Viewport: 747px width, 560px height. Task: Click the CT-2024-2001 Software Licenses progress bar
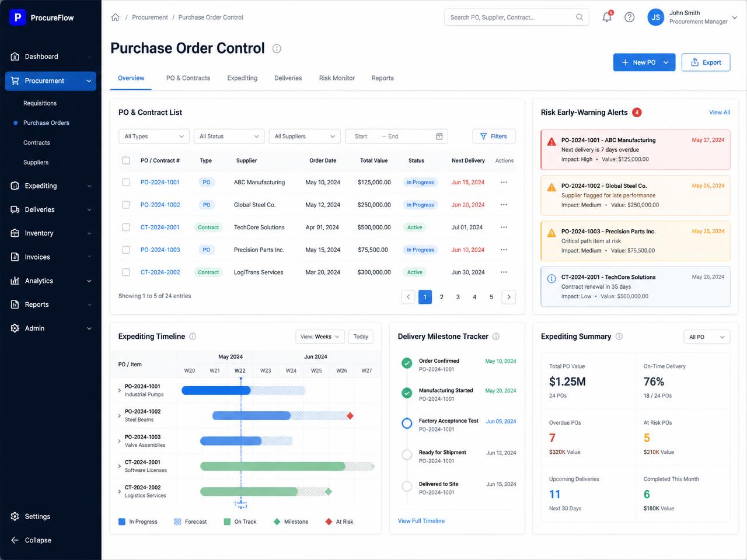click(273, 466)
